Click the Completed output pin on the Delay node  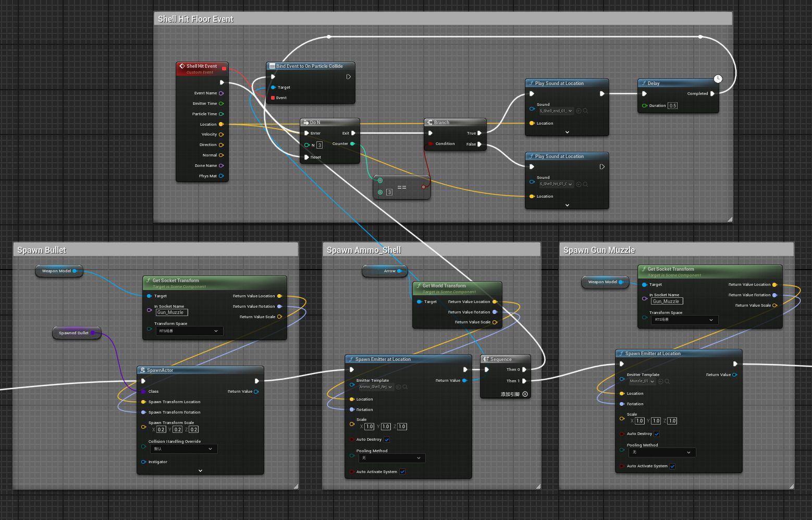tap(712, 93)
